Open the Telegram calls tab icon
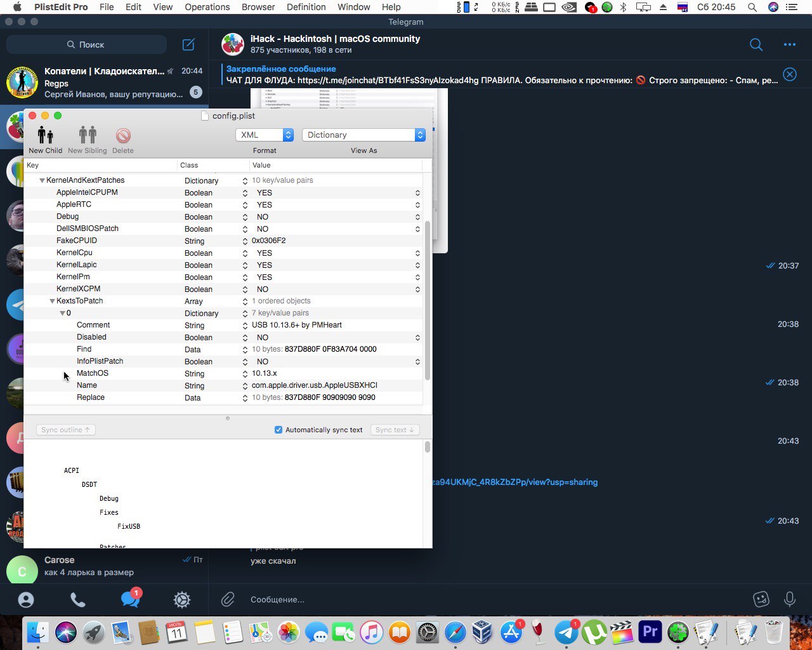This screenshot has height=650, width=812. click(x=78, y=599)
